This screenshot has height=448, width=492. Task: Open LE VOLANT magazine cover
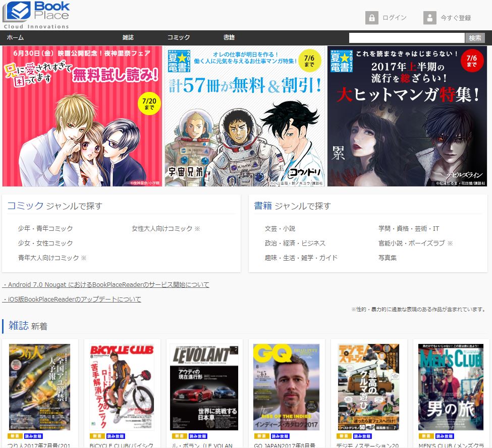(x=204, y=387)
